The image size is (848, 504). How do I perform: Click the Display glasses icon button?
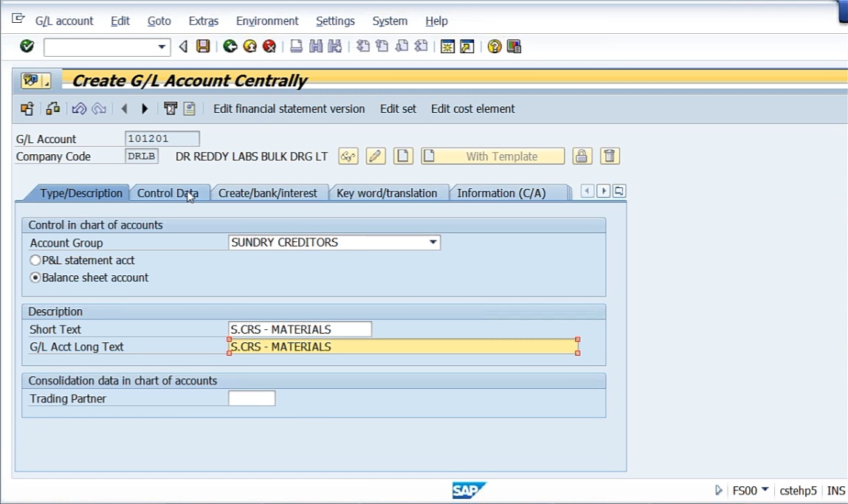coord(348,156)
